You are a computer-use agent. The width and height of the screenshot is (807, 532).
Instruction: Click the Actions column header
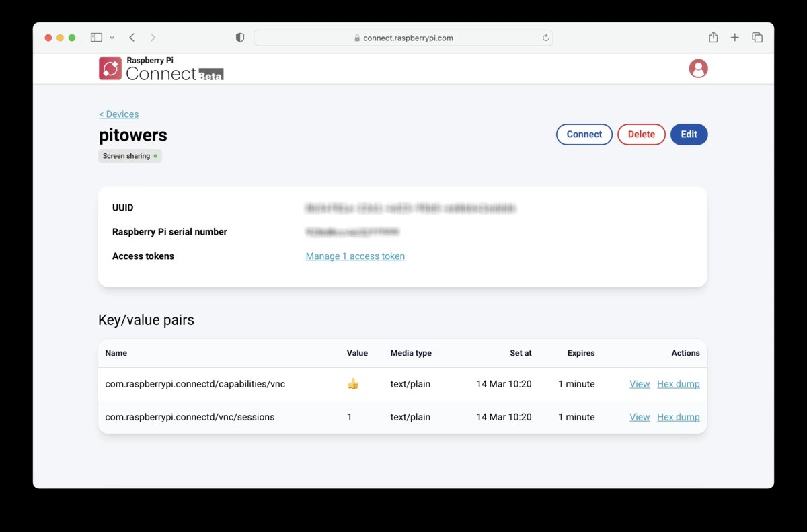685,353
